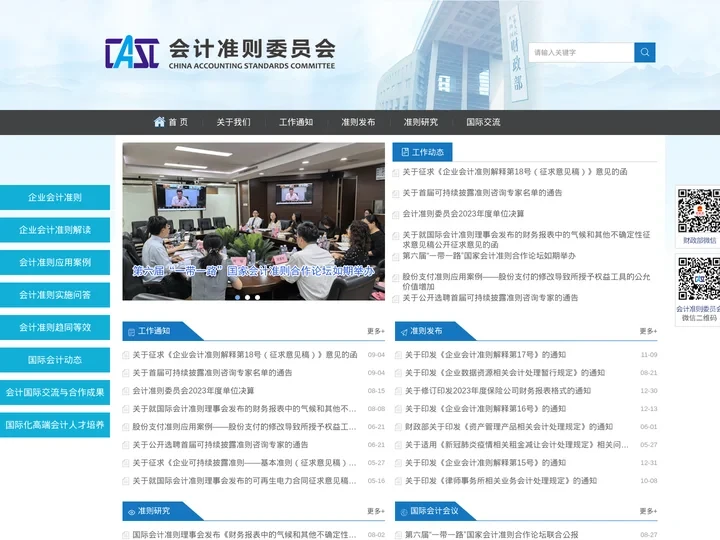This screenshot has height=540, width=720.
Task: Open 工作通知 item dated 09-04 about 解释第18号
Action: pyautogui.click(x=245, y=355)
